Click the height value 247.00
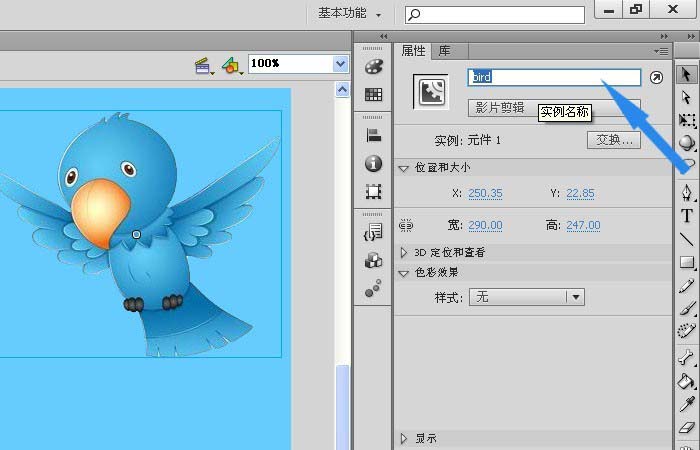This screenshot has width=700, height=450. tap(583, 225)
